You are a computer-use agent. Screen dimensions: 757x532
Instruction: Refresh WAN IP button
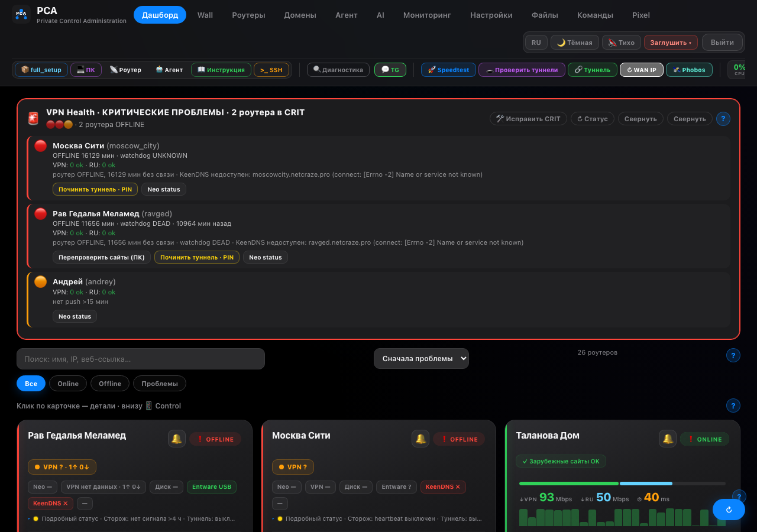pyautogui.click(x=642, y=70)
